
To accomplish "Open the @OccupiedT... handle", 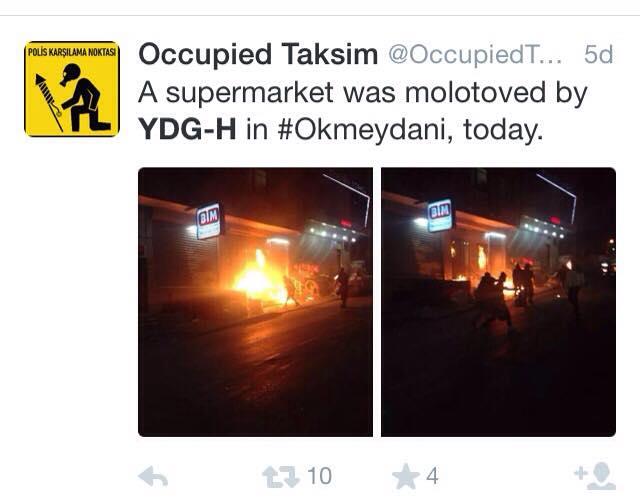I will click(x=475, y=54).
